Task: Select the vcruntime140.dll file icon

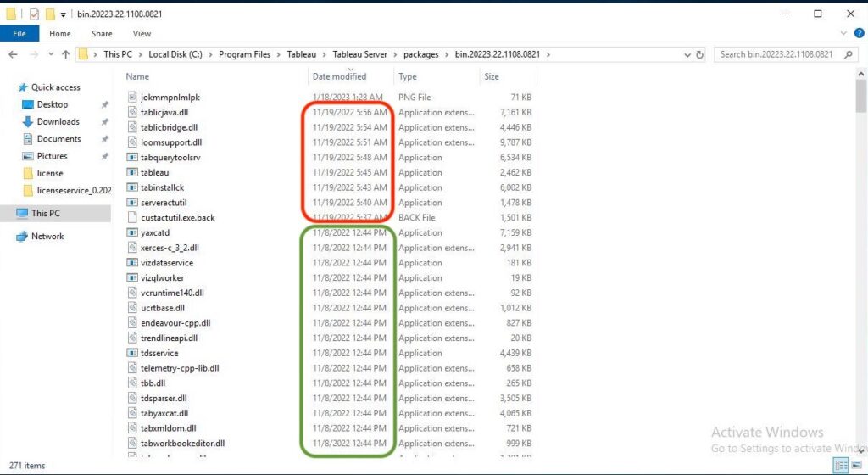Action: click(x=132, y=293)
